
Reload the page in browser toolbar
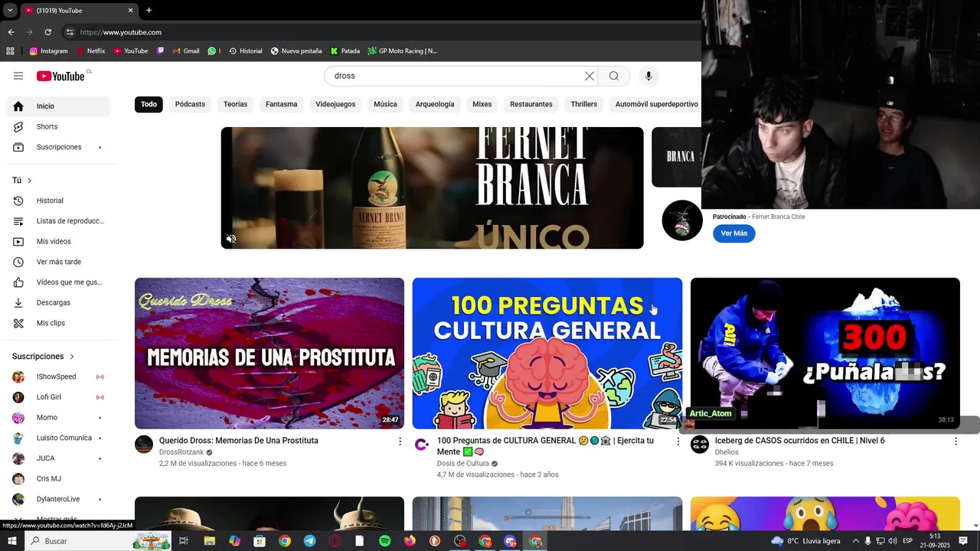pyautogui.click(x=47, y=32)
